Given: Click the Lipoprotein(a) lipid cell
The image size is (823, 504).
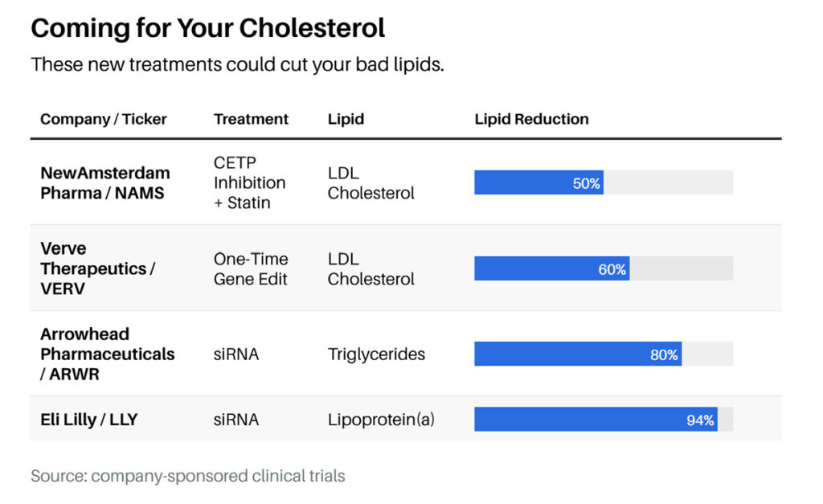Looking at the screenshot, I should (x=381, y=419).
